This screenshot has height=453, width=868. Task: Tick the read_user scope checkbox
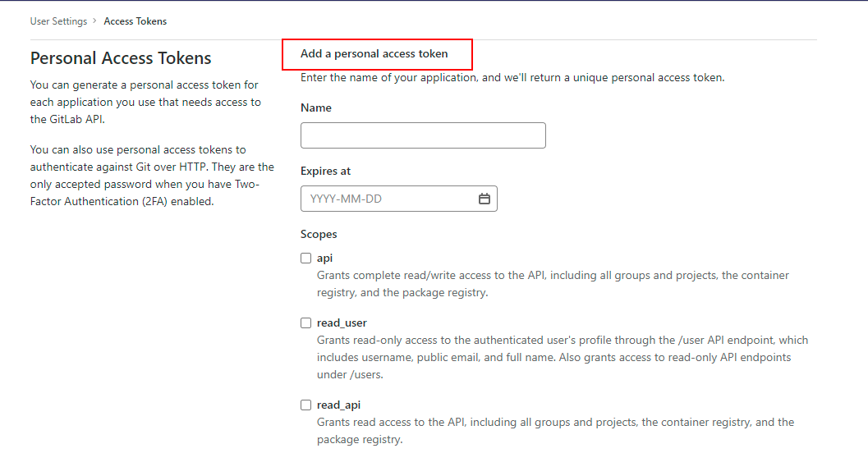click(306, 323)
